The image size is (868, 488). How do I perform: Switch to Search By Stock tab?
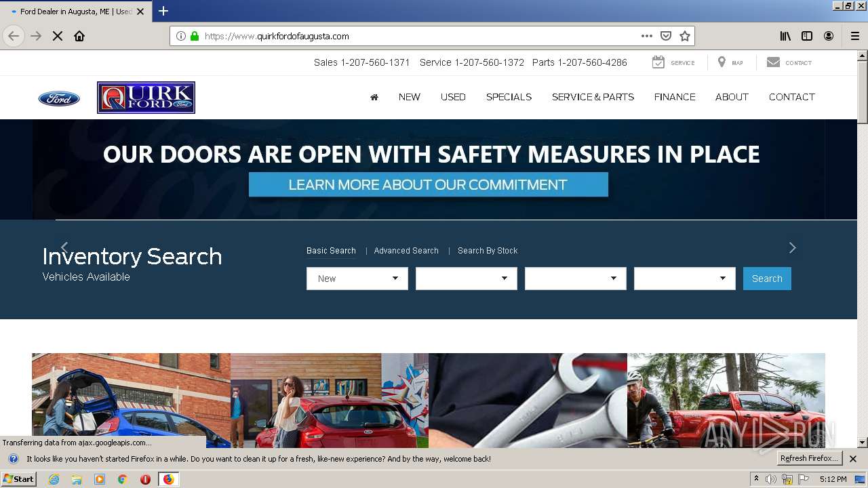pos(488,251)
